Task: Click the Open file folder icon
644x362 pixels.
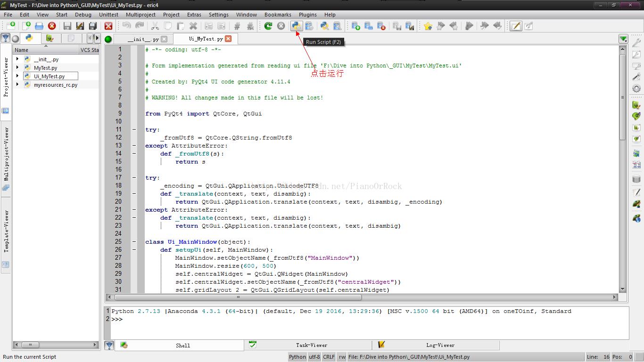Action: coord(39,26)
